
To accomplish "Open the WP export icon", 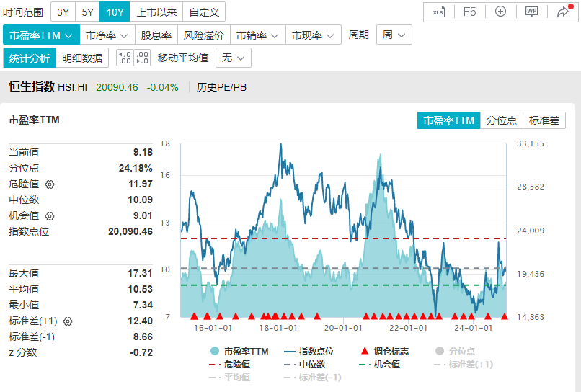I will 532,12.
